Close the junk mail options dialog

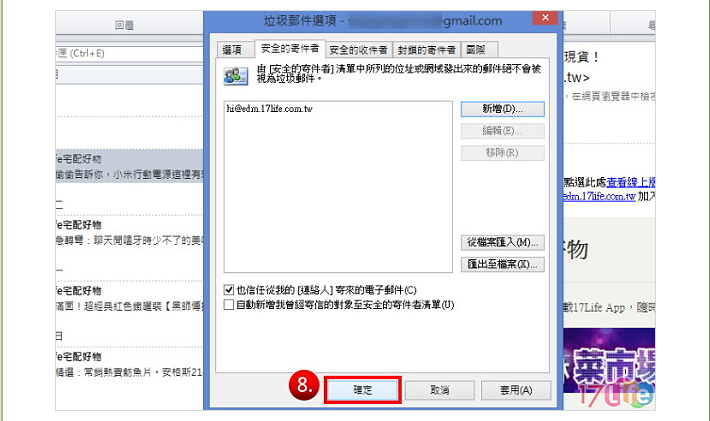(545, 18)
